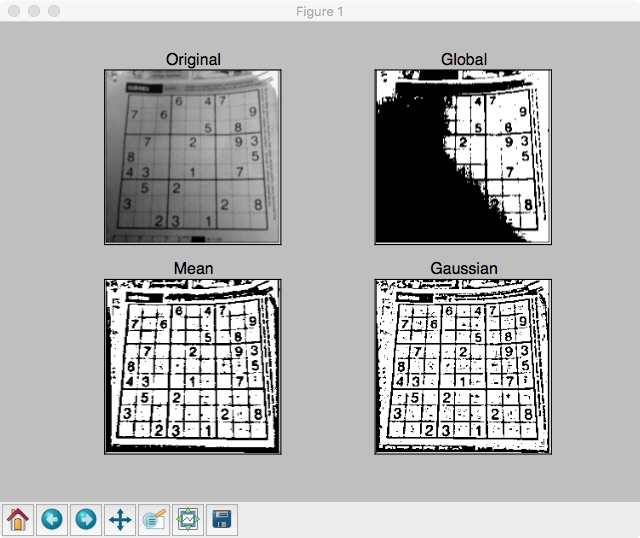Screen dimensions: 640x538
Task: Close the Figure 1 window
Action: pos(14,11)
